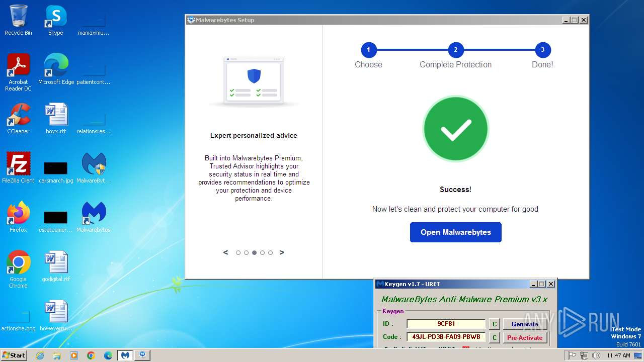The image size is (644, 362).
Task: Open the Recycle Bin desktop icon
Action: [x=18, y=20]
